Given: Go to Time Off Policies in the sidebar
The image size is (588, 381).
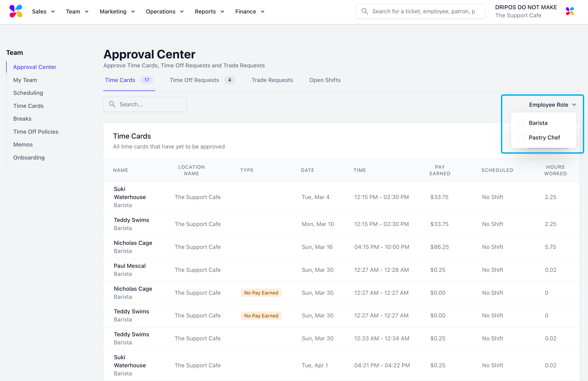Looking at the screenshot, I should pyautogui.click(x=36, y=131).
